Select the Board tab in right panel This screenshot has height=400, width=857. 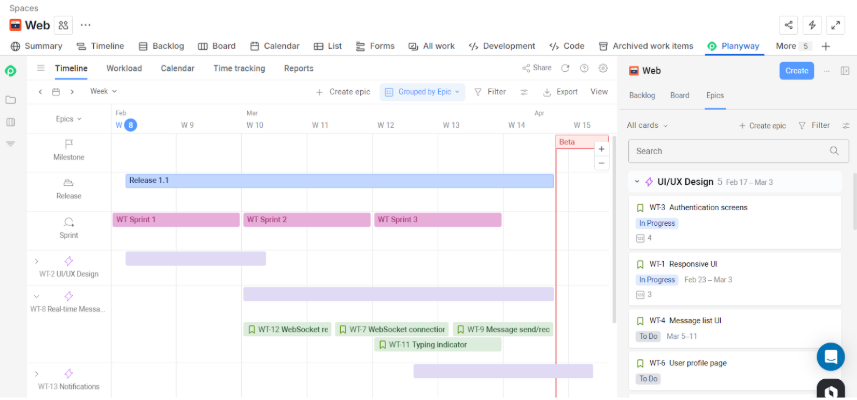(679, 95)
